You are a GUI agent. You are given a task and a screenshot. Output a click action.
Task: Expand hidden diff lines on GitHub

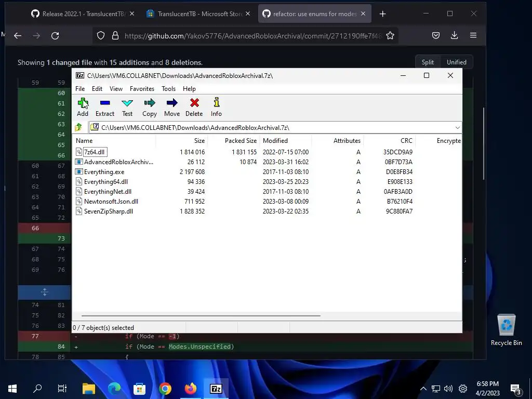point(45,292)
